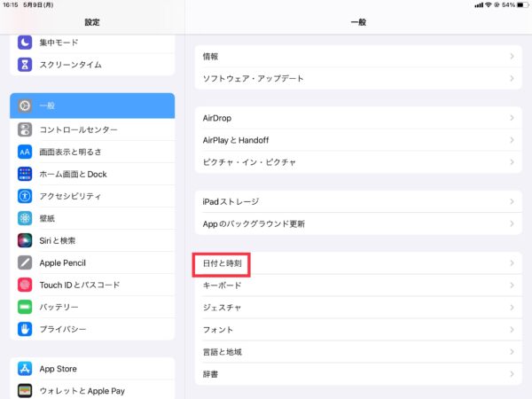Expand the ソフトウェア・アップデート row chevron
The height and width of the screenshot is (399, 532).
(512, 78)
